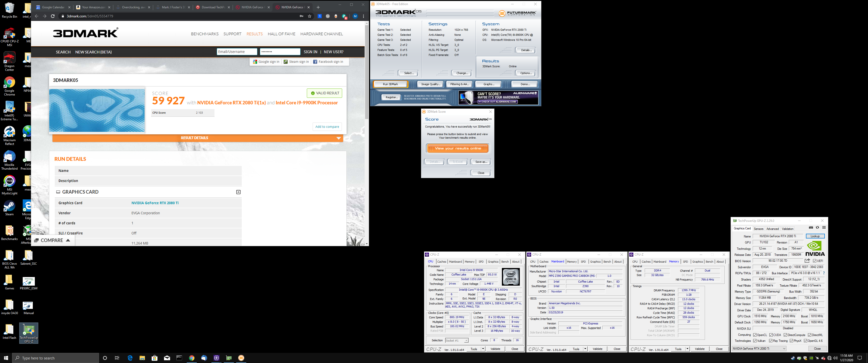Viewport: 868px width, 363px height.
Task: Toggle the CUDA checkbox in GPU-Z
Action: 771,335
